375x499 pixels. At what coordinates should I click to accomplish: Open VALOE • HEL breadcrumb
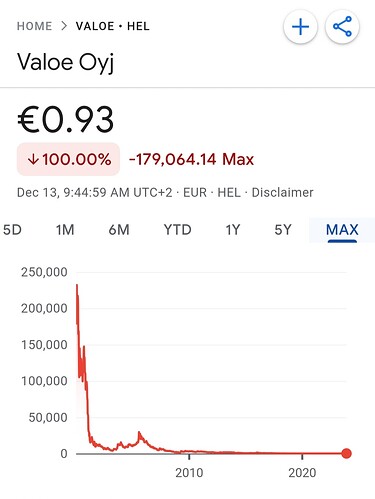click(113, 26)
